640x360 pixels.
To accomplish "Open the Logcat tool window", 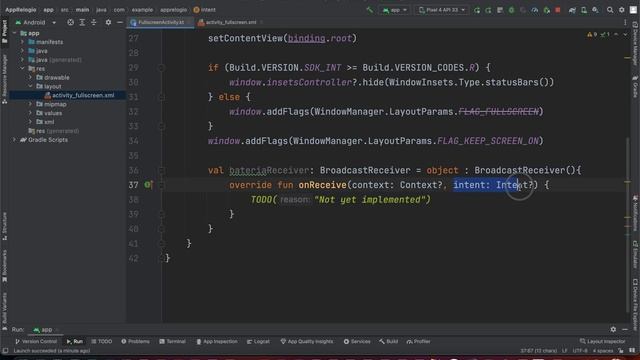I will [x=258, y=341].
